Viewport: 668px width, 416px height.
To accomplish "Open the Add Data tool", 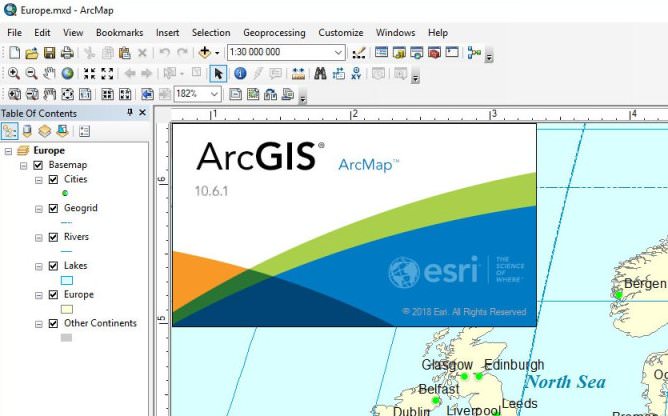I will point(206,53).
